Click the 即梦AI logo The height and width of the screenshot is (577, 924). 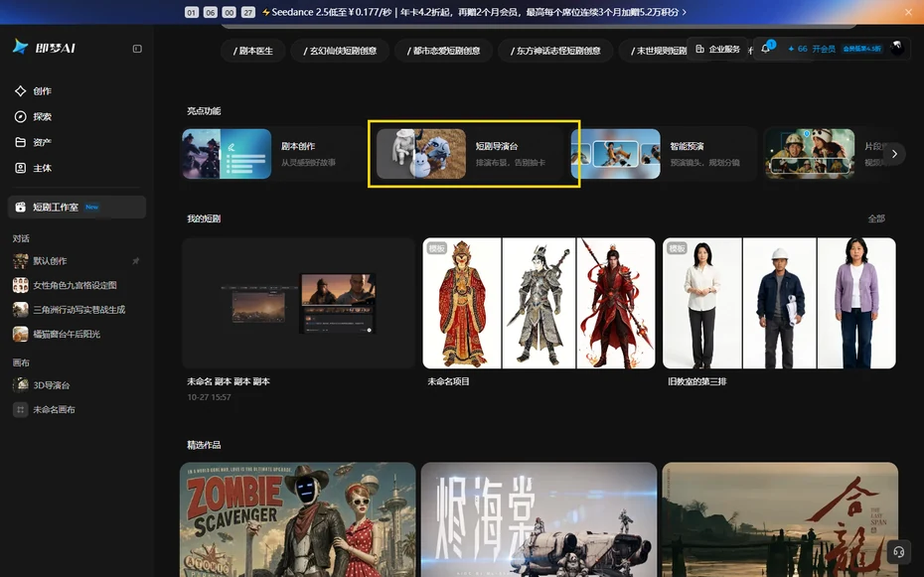pyautogui.click(x=44, y=48)
